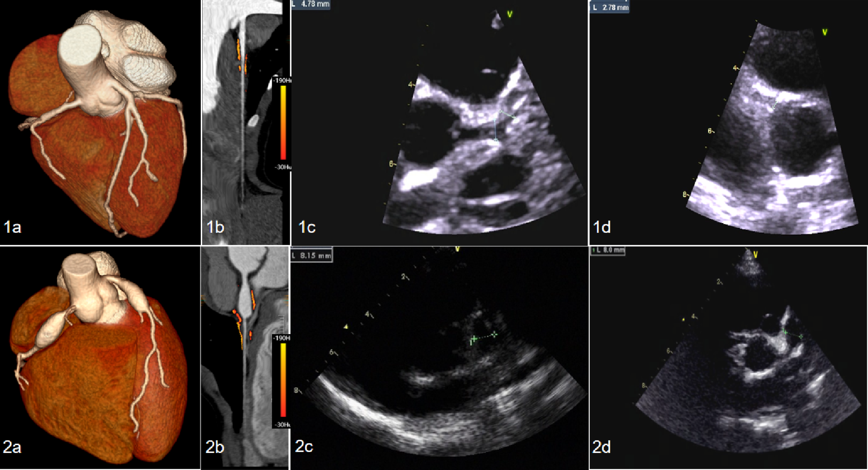
Task: Click the '1a' panel label
Action: coord(12,227)
